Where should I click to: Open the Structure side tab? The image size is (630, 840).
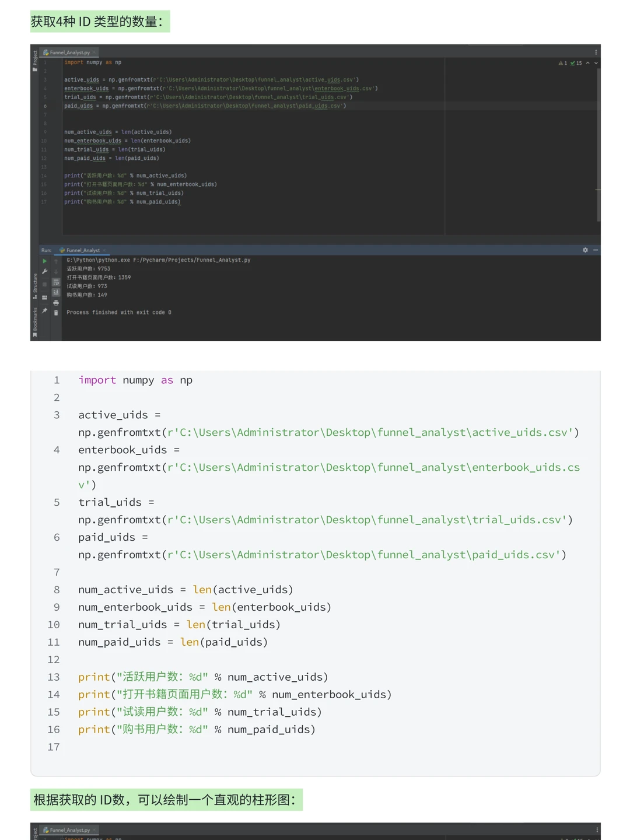(x=34, y=286)
